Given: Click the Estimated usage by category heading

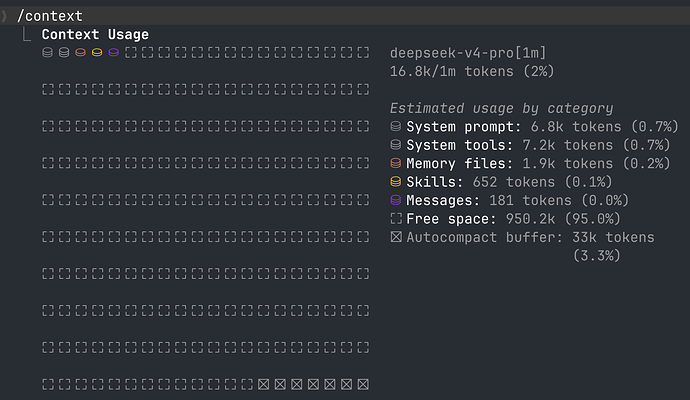Looking at the screenshot, I should click(501, 108).
